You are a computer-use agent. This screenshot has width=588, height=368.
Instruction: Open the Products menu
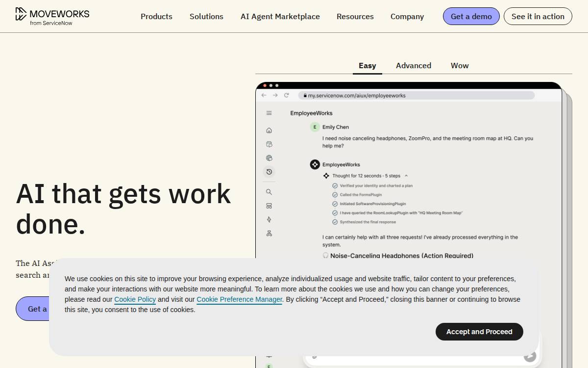tap(156, 16)
